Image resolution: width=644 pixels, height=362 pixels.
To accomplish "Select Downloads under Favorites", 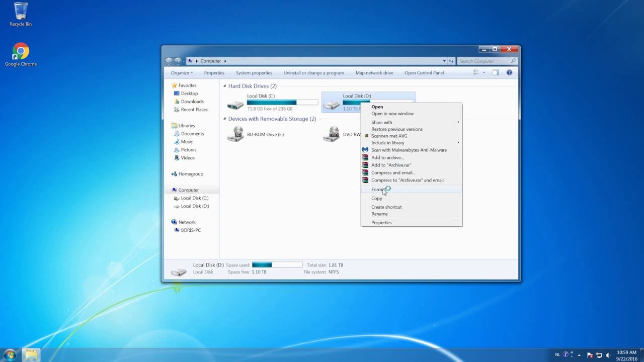I will tap(192, 102).
